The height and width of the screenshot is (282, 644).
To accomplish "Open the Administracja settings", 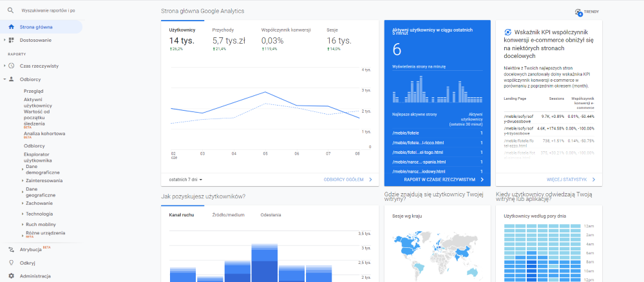I will click(x=35, y=276).
